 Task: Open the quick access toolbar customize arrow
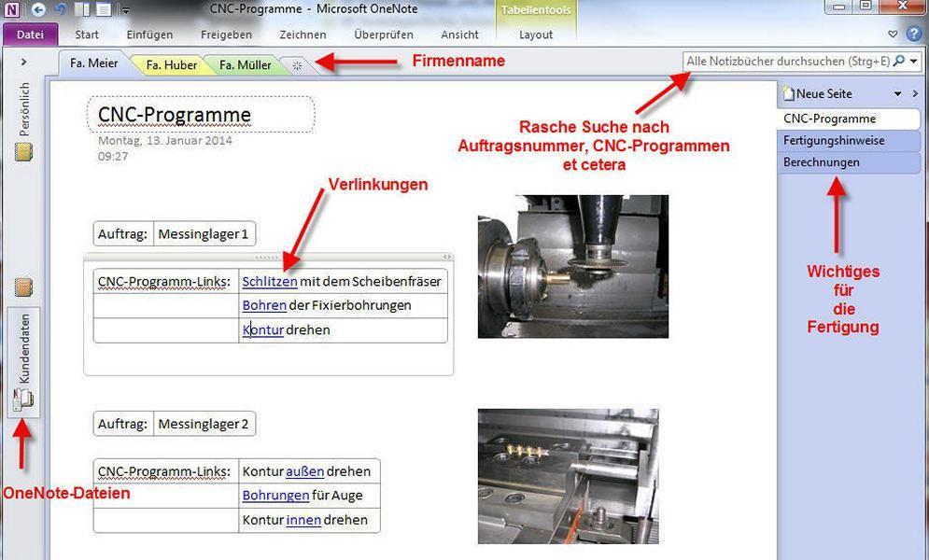click(125, 10)
